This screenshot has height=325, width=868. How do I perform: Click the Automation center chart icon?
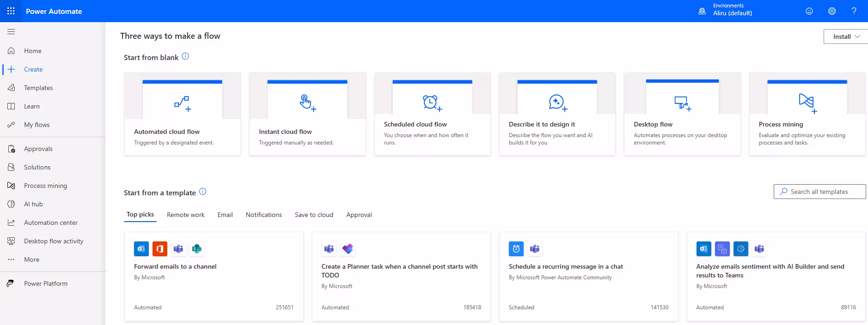(12, 223)
